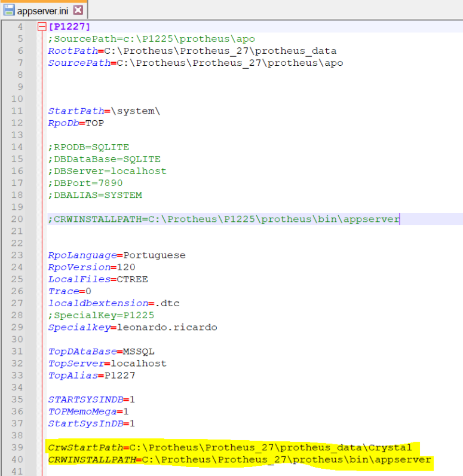Viewport: 463px width, 476px height.
Task: Click line number 20 in the margin
Action: [17, 219]
